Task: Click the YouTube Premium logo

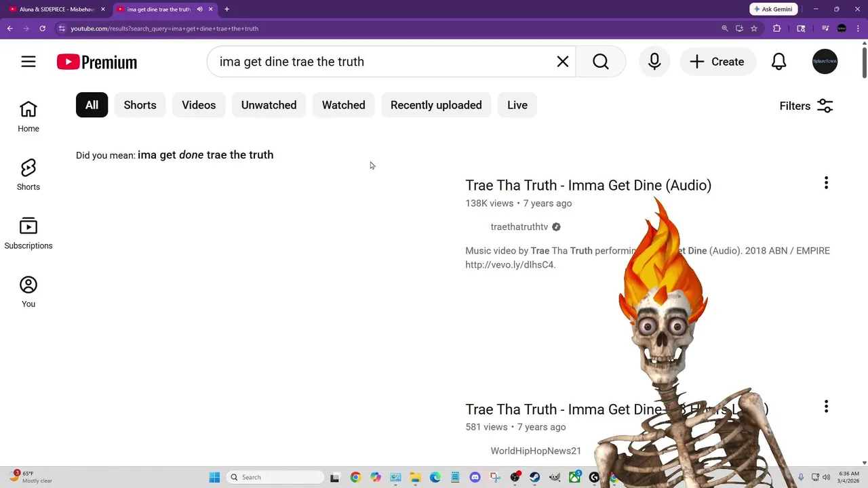Action: click(97, 62)
